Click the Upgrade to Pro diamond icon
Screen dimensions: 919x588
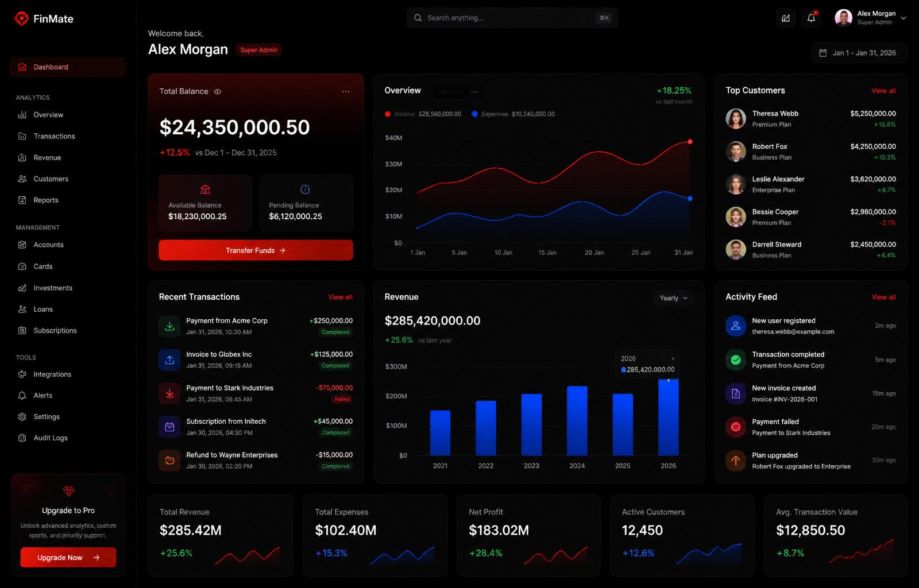[68, 491]
